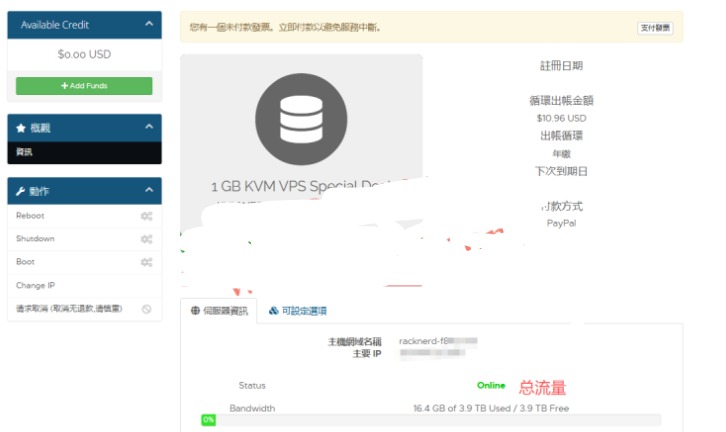This screenshot has height=432, width=726.
Task: Collapse the 概觀 panel using its chevron
Action: (148, 128)
